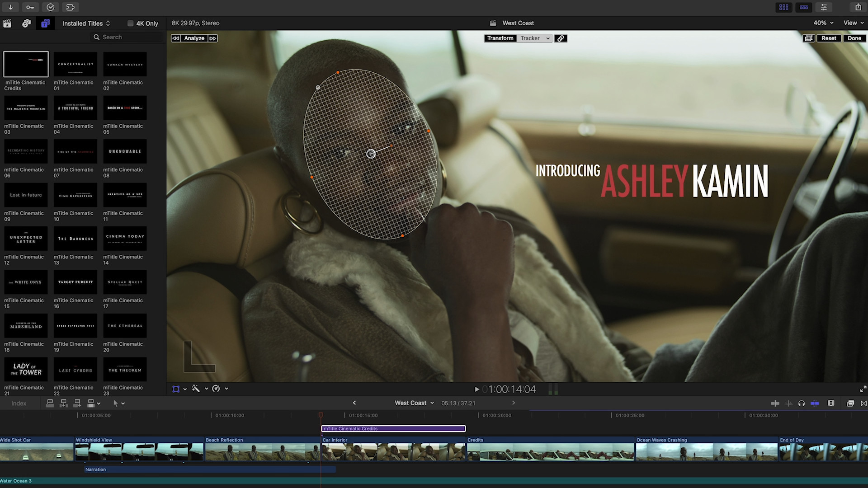Click the Analyze button to track the face
This screenshot has height=488, width=868.
point(194,38)
